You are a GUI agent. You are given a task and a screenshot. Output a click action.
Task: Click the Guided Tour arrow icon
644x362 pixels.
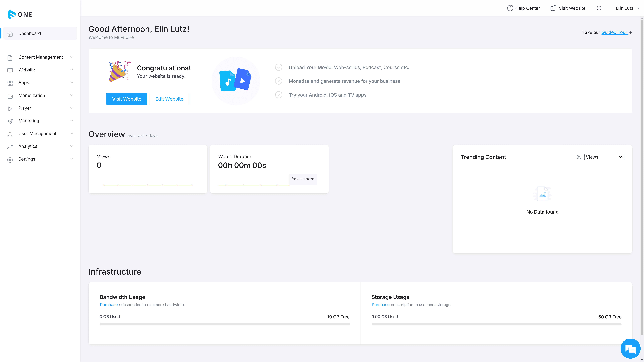(630, 33)
